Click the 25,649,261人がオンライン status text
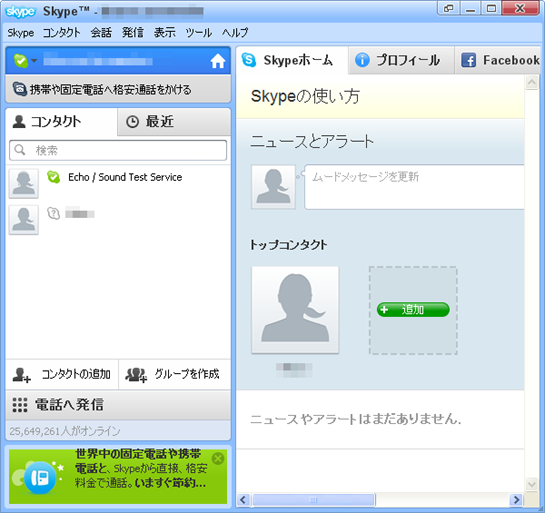545x513 pixels. click(65, 431)
